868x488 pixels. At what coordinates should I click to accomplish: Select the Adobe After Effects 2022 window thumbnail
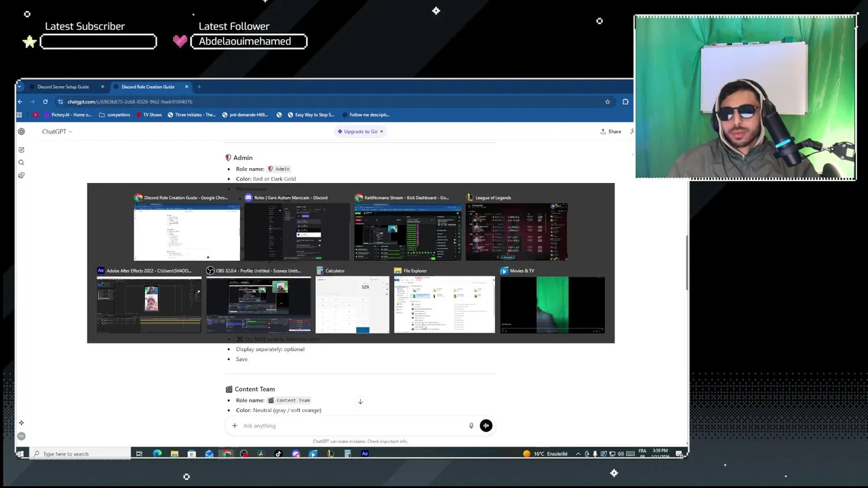149,301
